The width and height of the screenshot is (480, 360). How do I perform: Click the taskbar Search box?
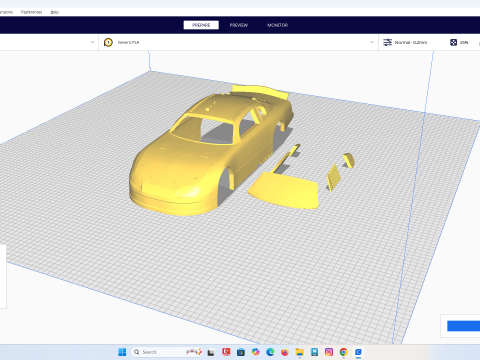(168, 352)
